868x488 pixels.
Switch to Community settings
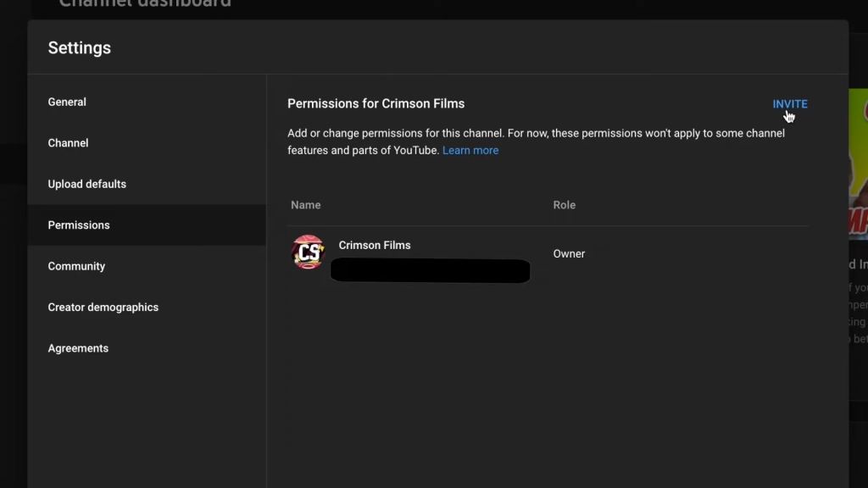76,266
